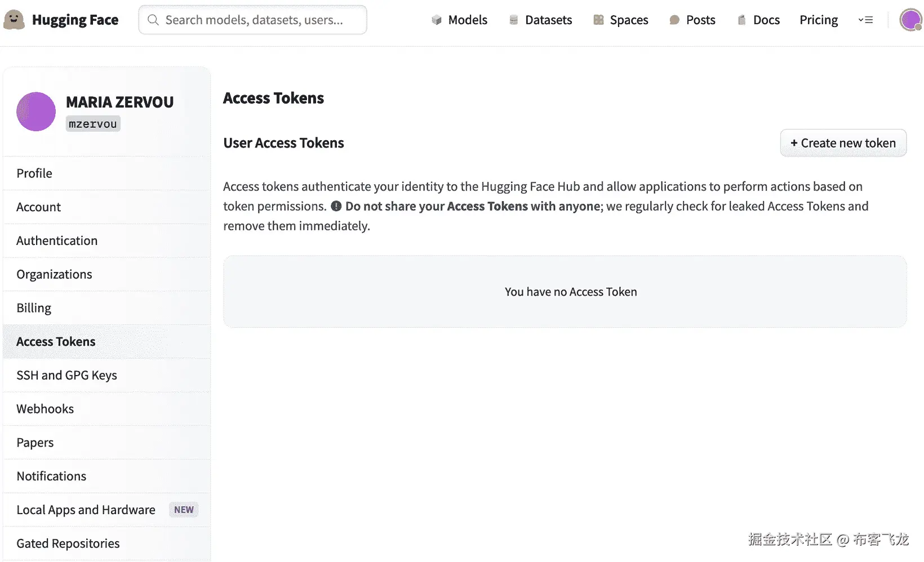Click the Models cube icon
Viewport: 924px width, 562px height.
pos(437,20)
